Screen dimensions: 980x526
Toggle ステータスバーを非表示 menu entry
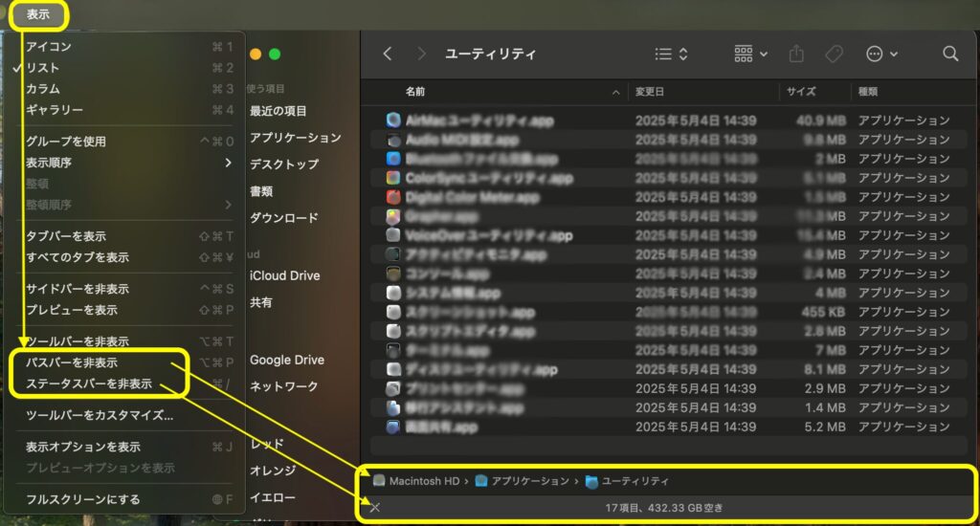(88, 384)
